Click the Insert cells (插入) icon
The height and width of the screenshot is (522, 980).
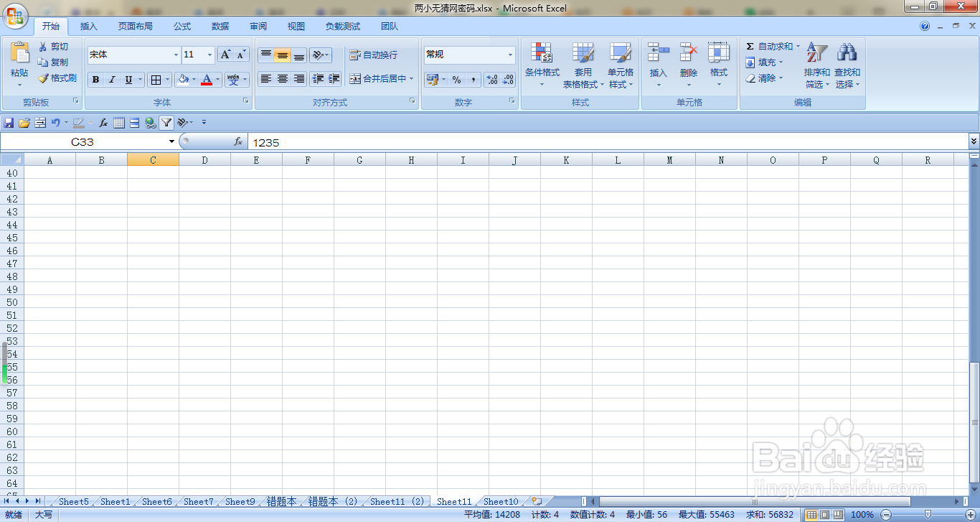tap(658, 53)
